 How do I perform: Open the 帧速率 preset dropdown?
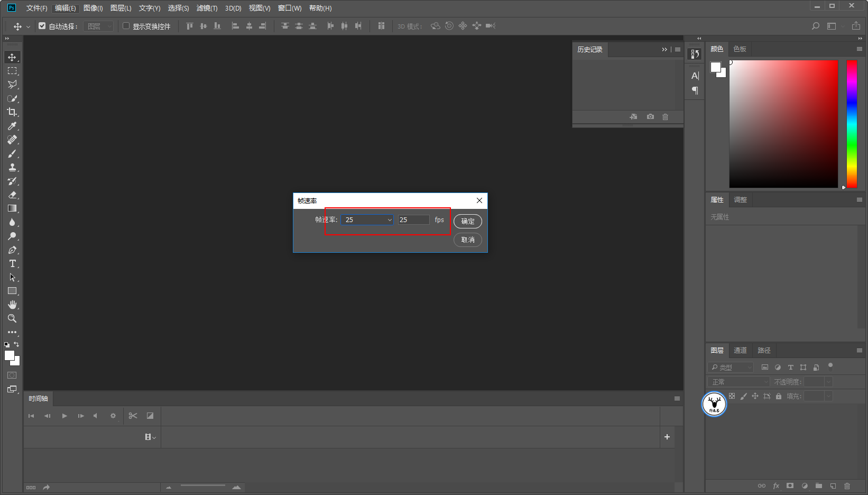pyautogui.click(x=367, y=220)
